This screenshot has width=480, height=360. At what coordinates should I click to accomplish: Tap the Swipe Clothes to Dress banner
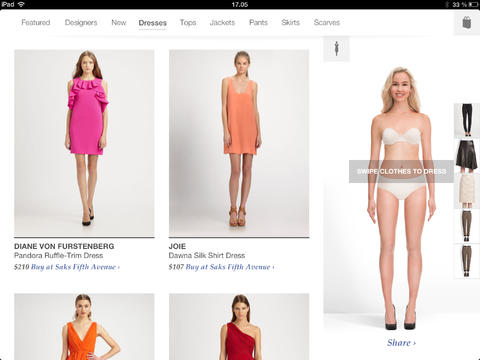[x=401, y=171]
